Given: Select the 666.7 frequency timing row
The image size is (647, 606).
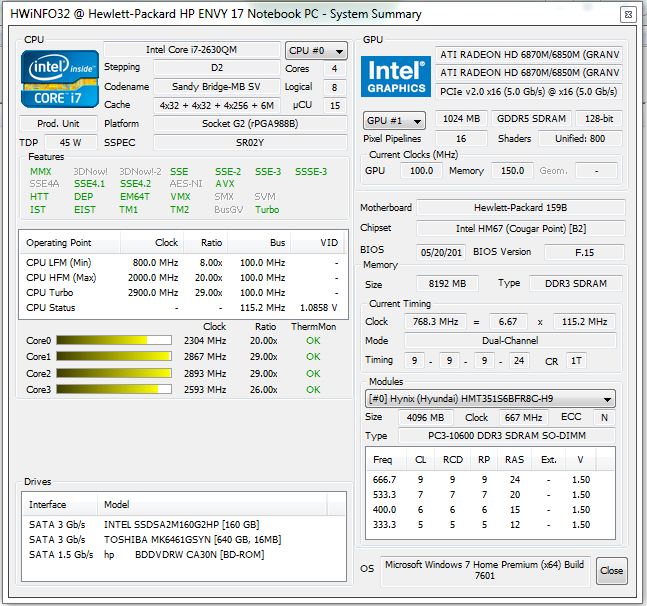Looking at the screenshot, I should (490, 479).
